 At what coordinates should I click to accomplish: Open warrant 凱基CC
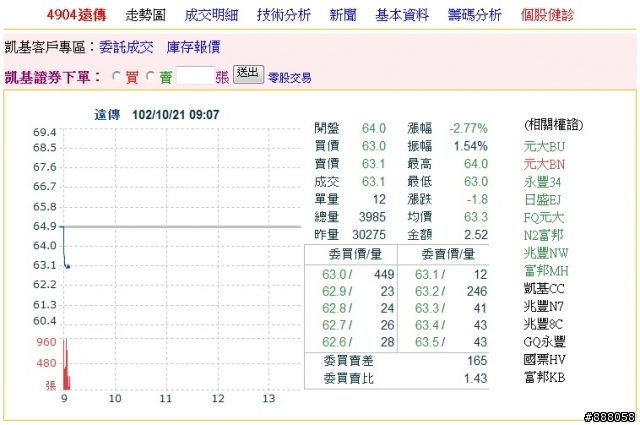click(544, 289)
